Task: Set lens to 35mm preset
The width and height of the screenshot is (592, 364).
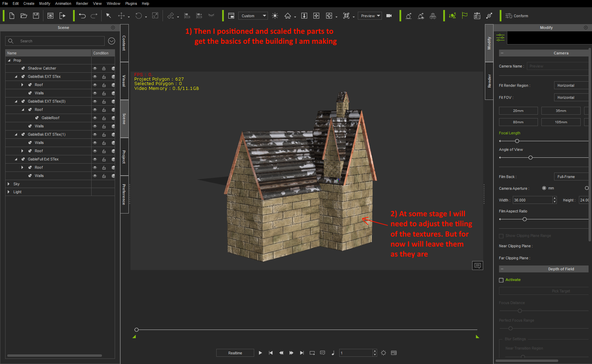Action: [x=561, y=111]
